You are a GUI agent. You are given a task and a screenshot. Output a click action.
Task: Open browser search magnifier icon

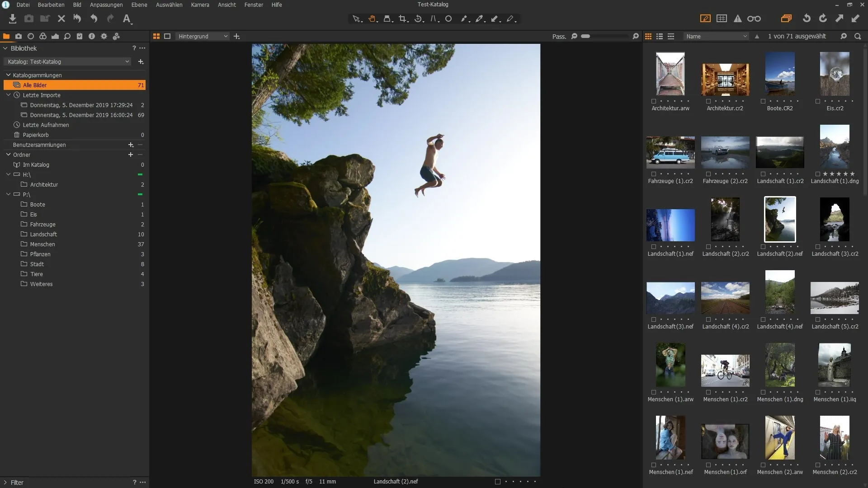coord(858,36)
